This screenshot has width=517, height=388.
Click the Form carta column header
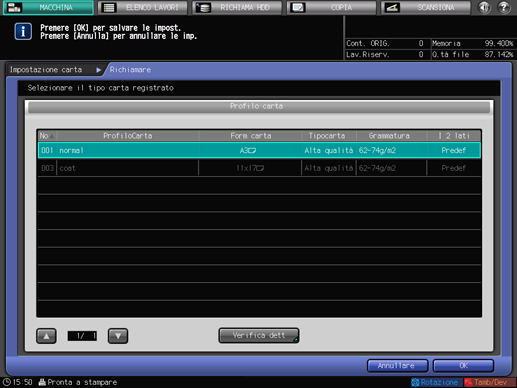pos(250,136)
